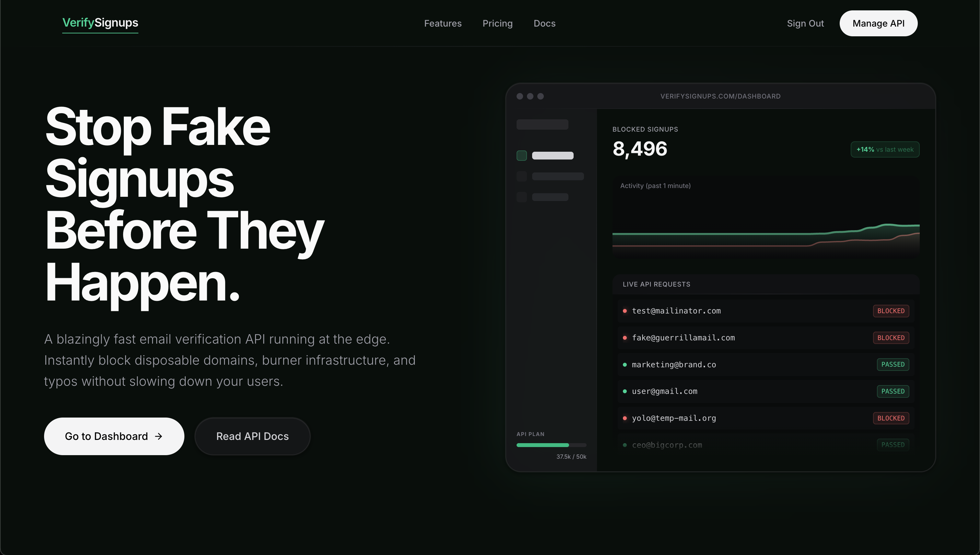Open the Features nav item

click(442, 24)
